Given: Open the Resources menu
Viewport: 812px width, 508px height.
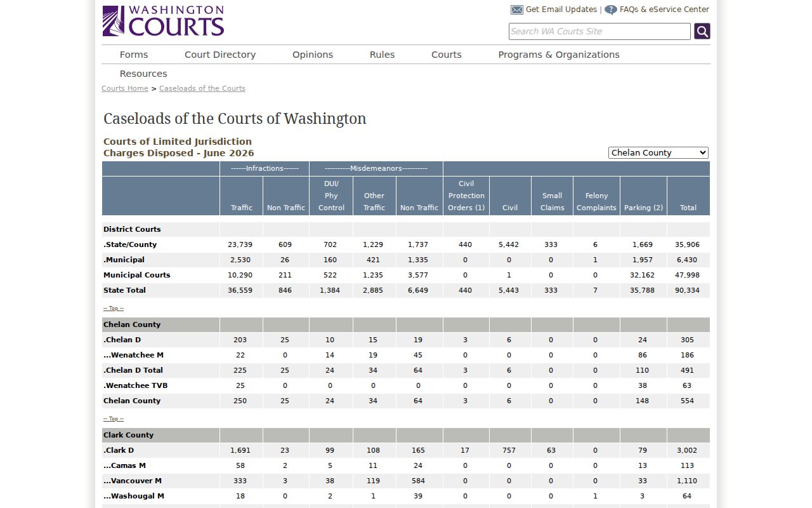Looking at the screenshot, I should [143, 74].
